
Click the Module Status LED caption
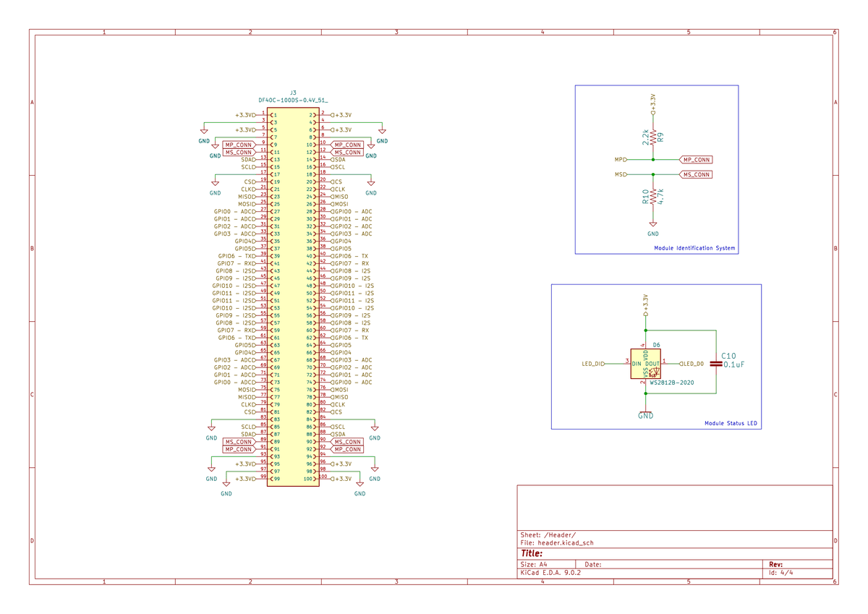731,424
